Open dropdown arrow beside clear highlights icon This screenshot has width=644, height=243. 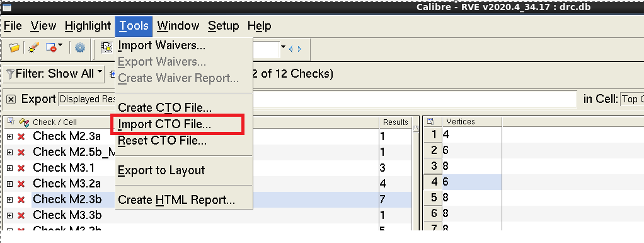(60, 45)
